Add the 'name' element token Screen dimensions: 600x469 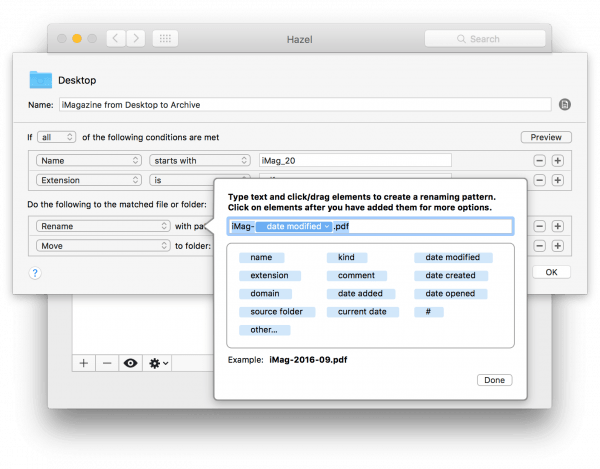[261, 257]
